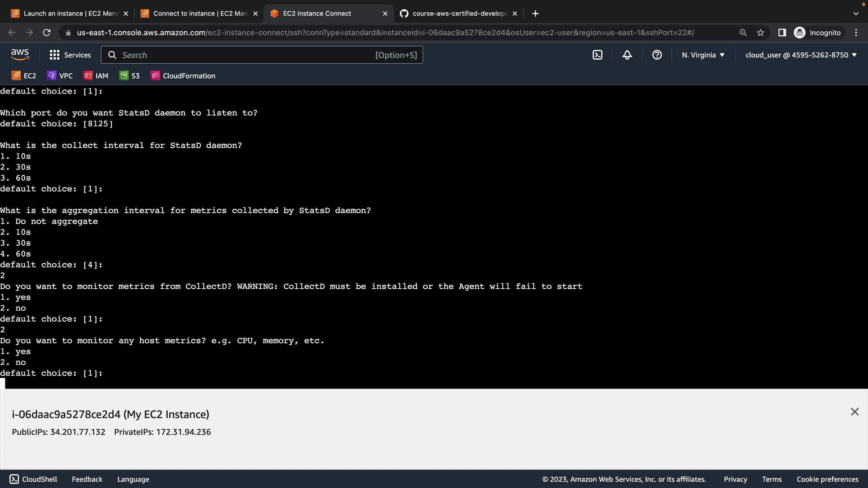This screenshot has height=488, width=868.
Task: Click the zoom magnifier in address bar
Action: [x=743, y=33]
